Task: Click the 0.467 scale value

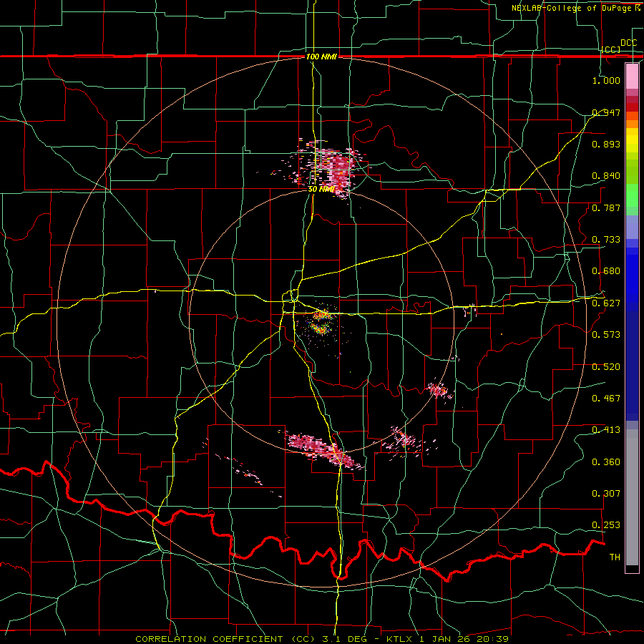Action: (606, 398)
